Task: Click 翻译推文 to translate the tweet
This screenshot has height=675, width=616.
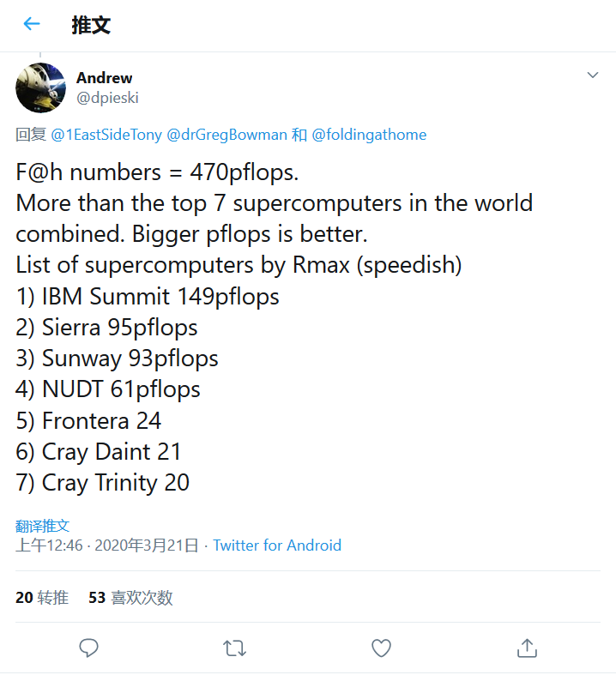Action: tap(42, 525)
